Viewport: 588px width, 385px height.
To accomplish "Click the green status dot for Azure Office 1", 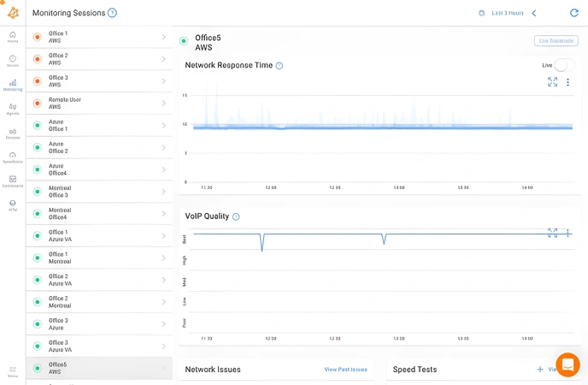I will coord(37,125).
